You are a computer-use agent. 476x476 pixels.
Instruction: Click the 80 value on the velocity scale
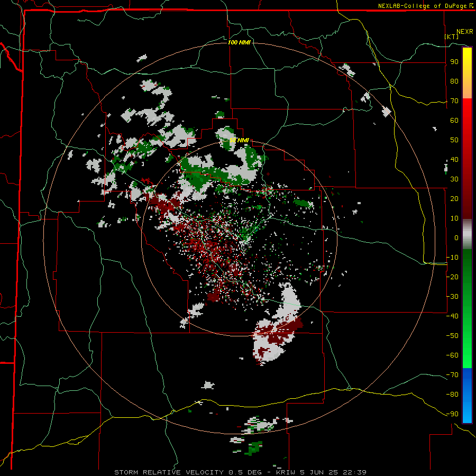[x=454, y=81]
